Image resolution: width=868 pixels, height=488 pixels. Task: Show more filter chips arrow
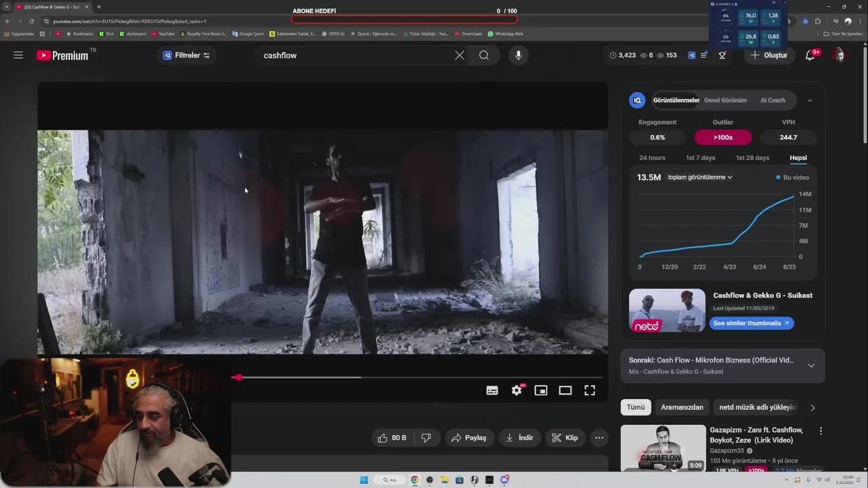[x=812, y=407]
